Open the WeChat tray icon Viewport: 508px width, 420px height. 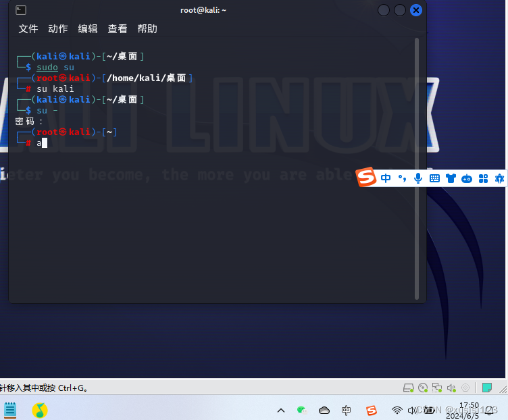point(302,411)
